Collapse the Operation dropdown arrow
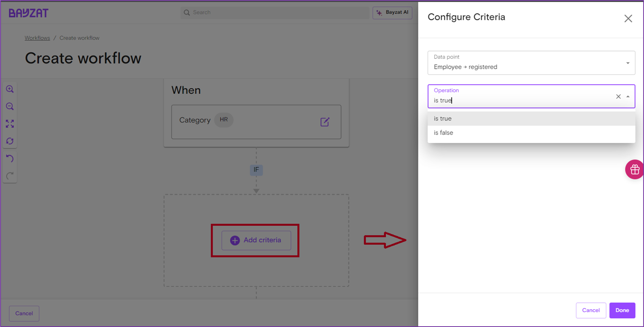Screen dimensions: 644x327 (x=628, y=97)
